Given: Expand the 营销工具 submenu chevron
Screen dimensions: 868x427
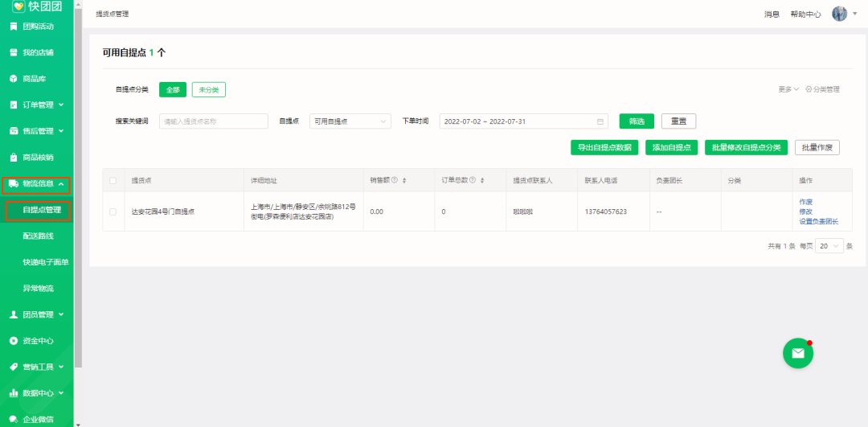Looking at the screenshot, I should click(x=61, y=367).
